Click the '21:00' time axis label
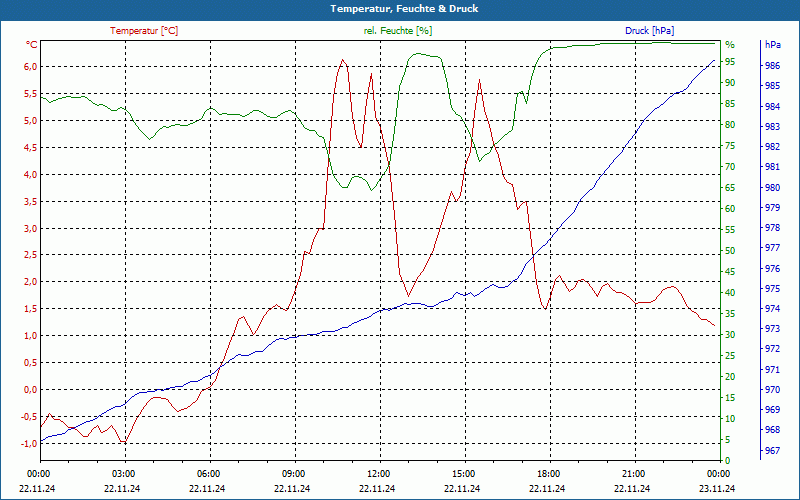Image resolution: width=800 pixels, height=500 pixels. click(633, 474)
